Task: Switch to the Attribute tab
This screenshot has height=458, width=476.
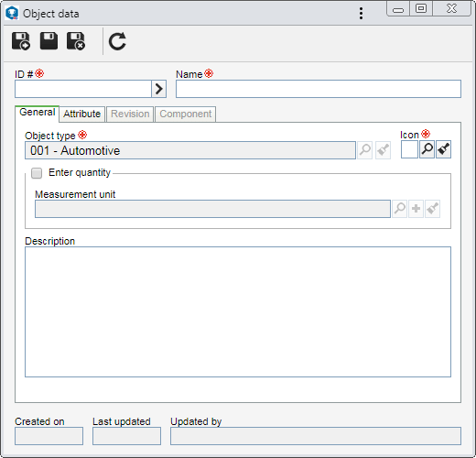Action: (x=81, y=114)
